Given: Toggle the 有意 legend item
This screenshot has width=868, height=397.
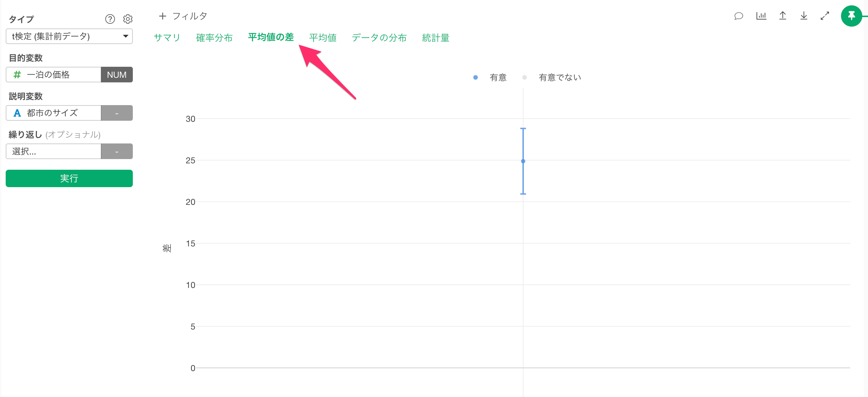Looking at the screenshot, I should pos(490,77).
